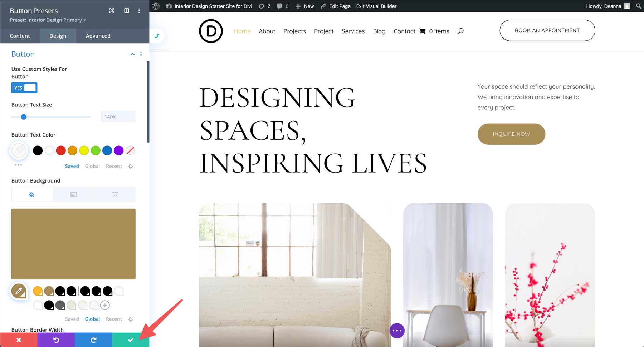Viewport: 644px width, 347px height.
Task: Toggle off Use Custom Styles For Button
Action: 24,88
